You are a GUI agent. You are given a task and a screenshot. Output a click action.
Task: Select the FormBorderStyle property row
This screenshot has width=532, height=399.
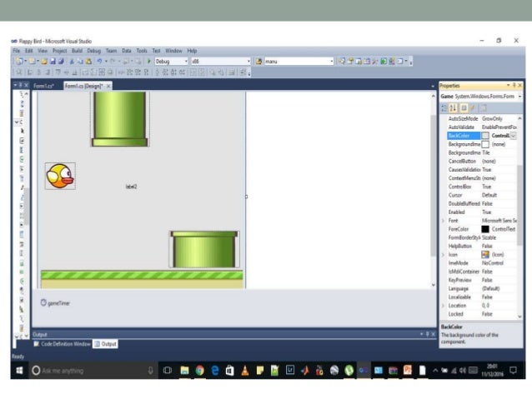pyautogui.click(x=482, y=237)
